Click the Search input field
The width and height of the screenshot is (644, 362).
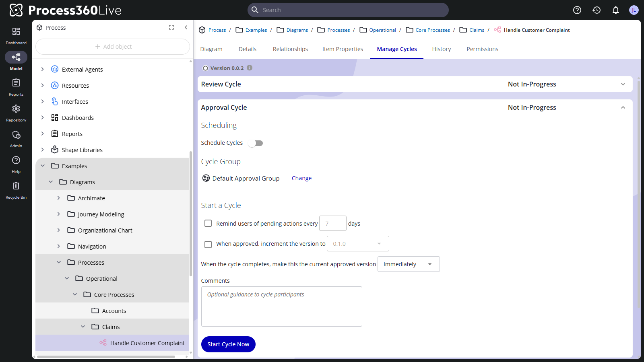pyautogui.click(x=348, y=10)
